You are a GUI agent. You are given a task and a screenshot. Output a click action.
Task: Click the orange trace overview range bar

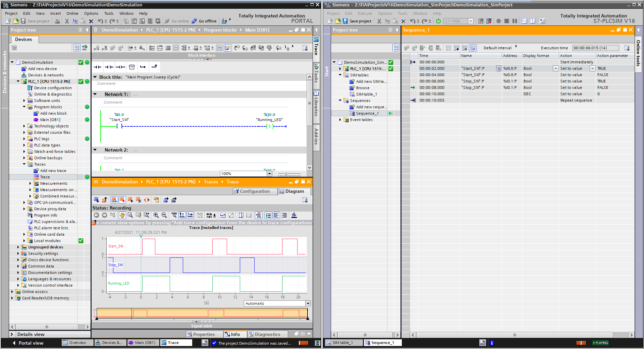click(202, 313)
